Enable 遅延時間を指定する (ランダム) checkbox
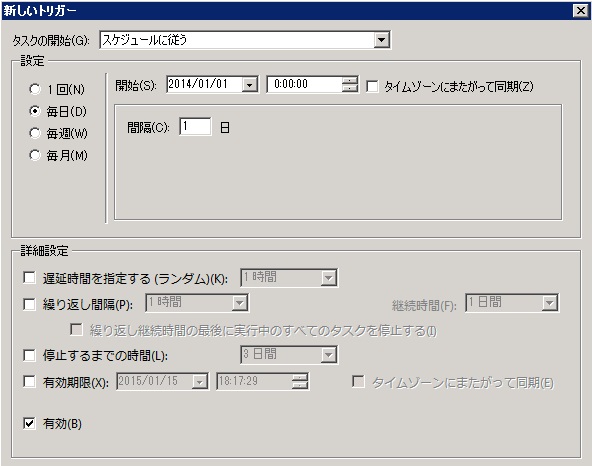This screenshot has height=466, width=592. coord(29,278)
